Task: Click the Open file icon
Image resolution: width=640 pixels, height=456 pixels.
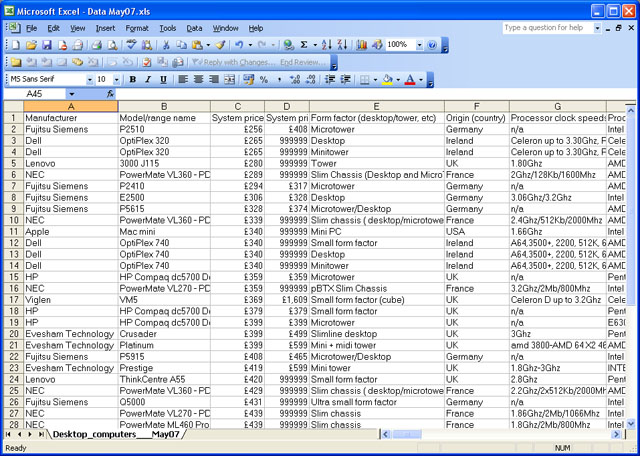Action: click(31, 45)
